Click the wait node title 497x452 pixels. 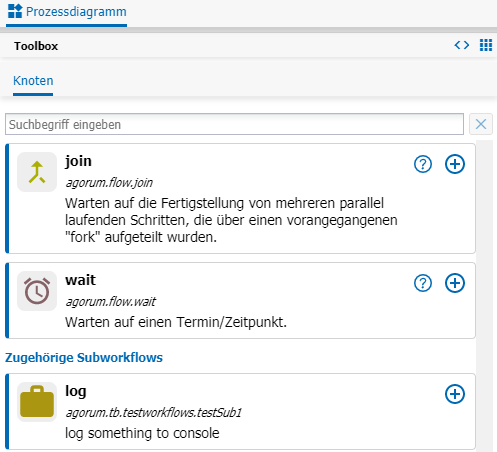(80, 280)
